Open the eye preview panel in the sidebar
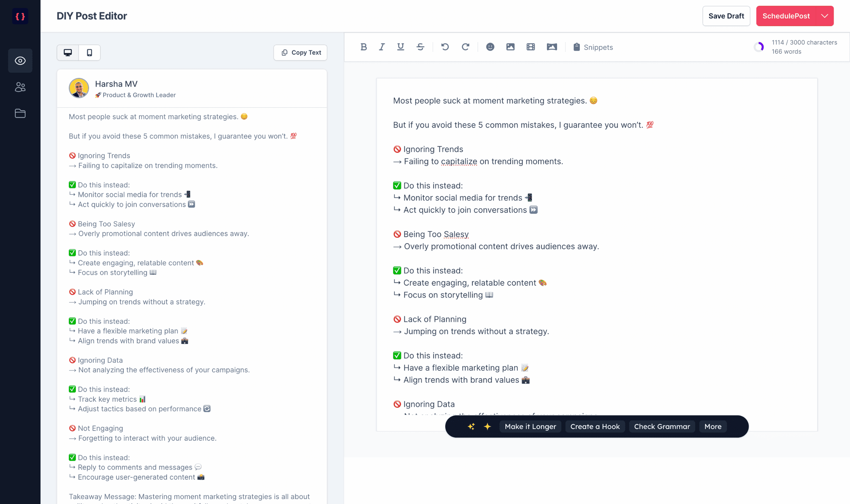The height and width of the screenshot is (504, 850). point(20,61)
